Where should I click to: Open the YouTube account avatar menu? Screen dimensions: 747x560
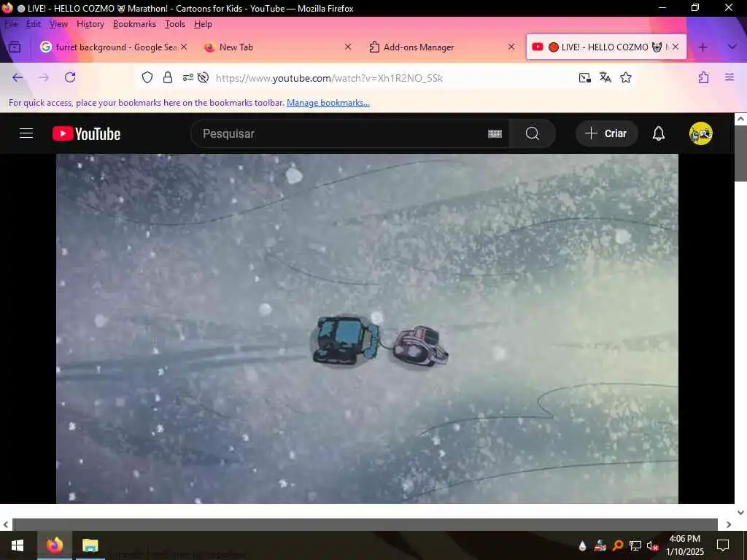701,134
